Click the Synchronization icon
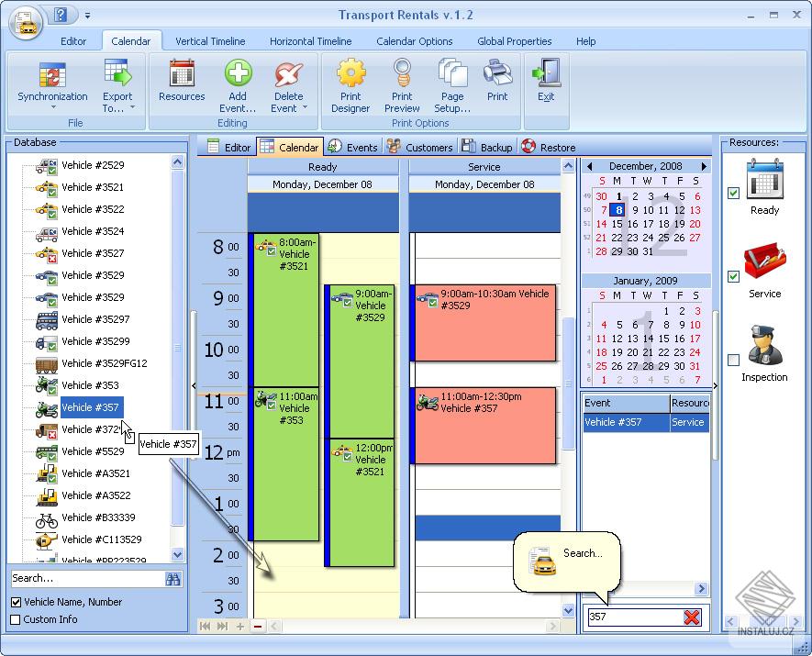The width and height of the screenshot is (812, 656). click(52, 74)
